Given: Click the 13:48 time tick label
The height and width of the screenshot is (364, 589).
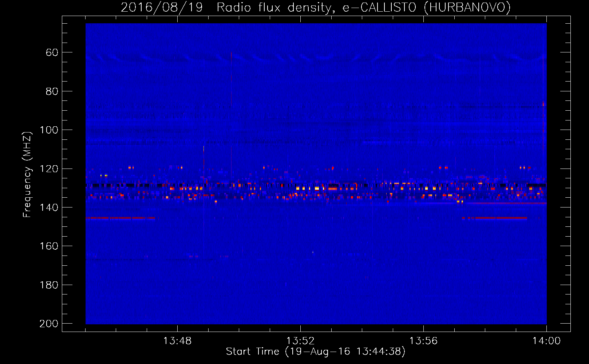Looking at the screenshot, I should [x=177, y=341].
